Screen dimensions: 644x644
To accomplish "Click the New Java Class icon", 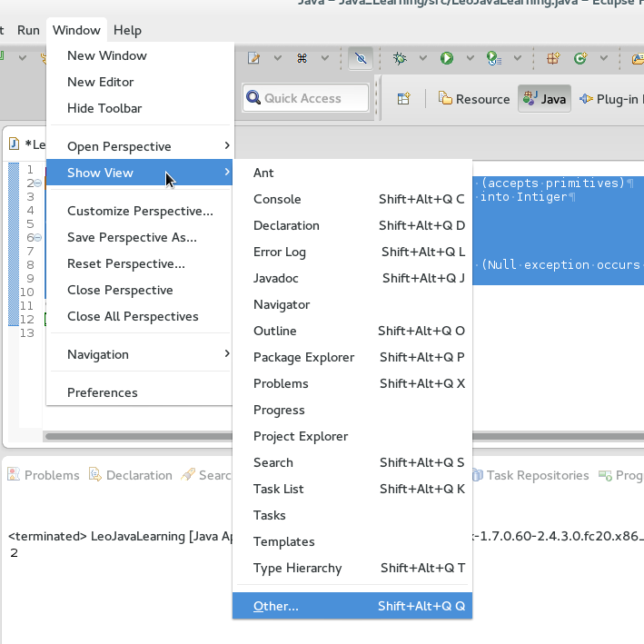I will tap(579, 58).
